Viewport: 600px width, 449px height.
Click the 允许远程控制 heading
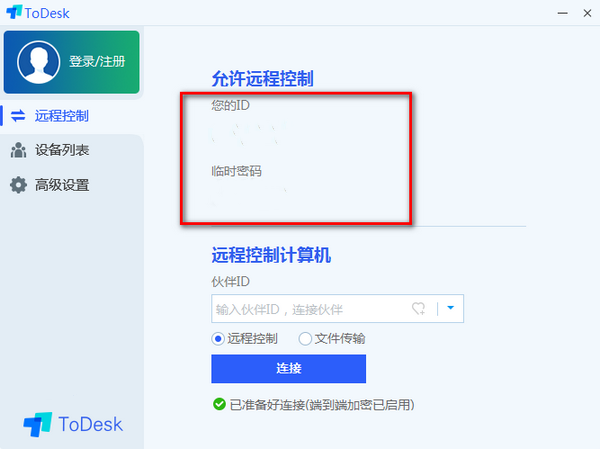(262, 78)
